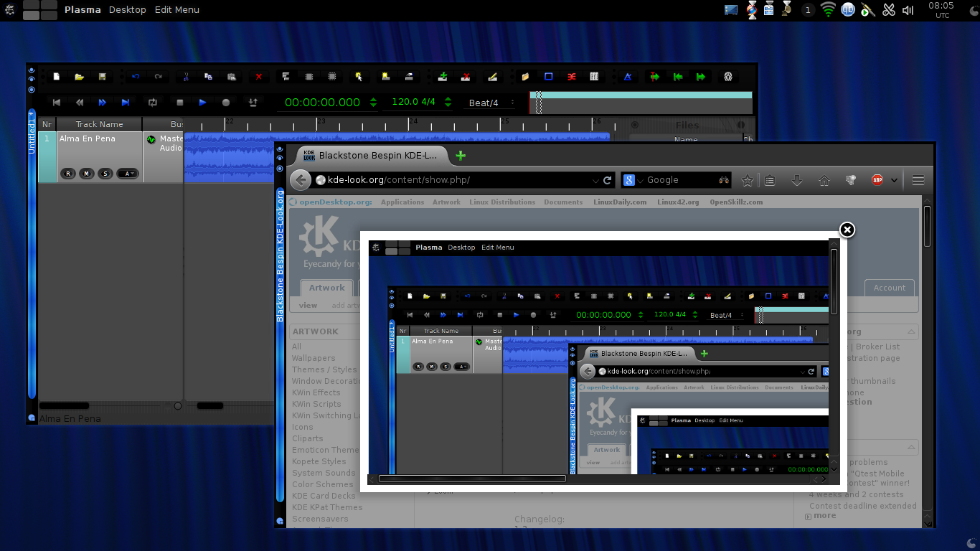This screenshot has height=551, width=980.
Task: Solo the Alma En Pena track
Action: (105, 173)
